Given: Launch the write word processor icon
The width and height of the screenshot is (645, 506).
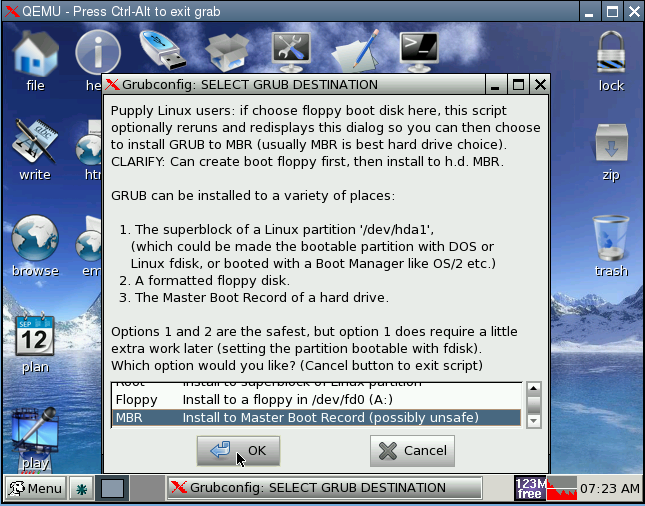Looking at the screenshot, I should click(35, 141).
